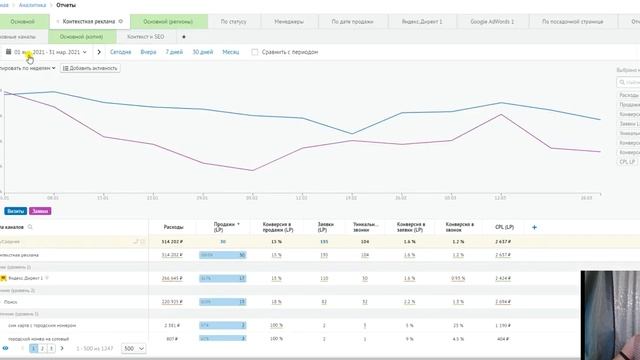The width and height of the screenshot is (640, 360).
Task: Click the metrics search field in side panel
Action: 629,82
